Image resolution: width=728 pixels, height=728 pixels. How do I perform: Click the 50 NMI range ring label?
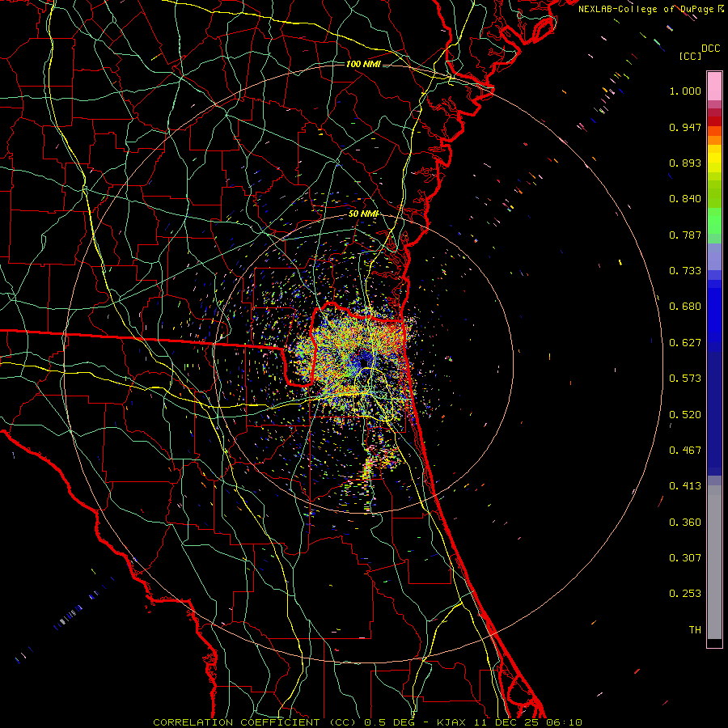pyautogui.click(x=363, y=214)
